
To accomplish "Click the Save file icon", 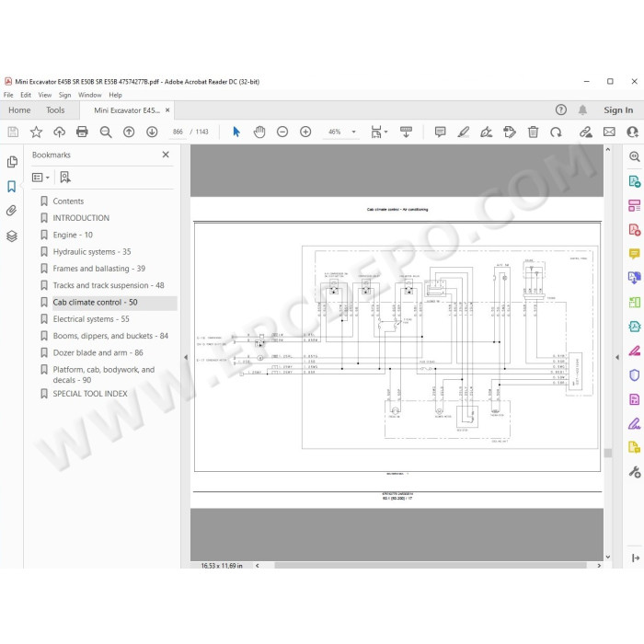I will click(x=13, y=132).
